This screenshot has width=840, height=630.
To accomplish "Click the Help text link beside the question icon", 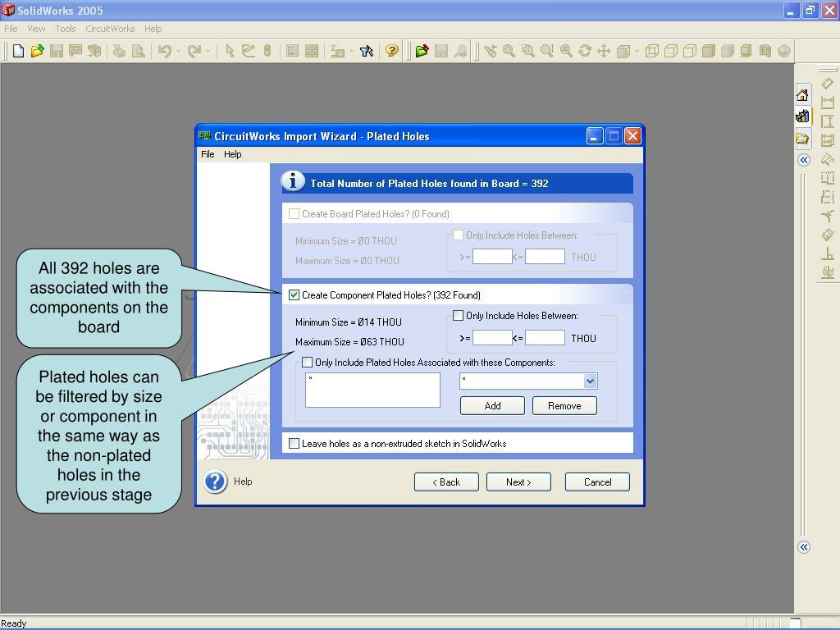I will click(x=243, y=482).
